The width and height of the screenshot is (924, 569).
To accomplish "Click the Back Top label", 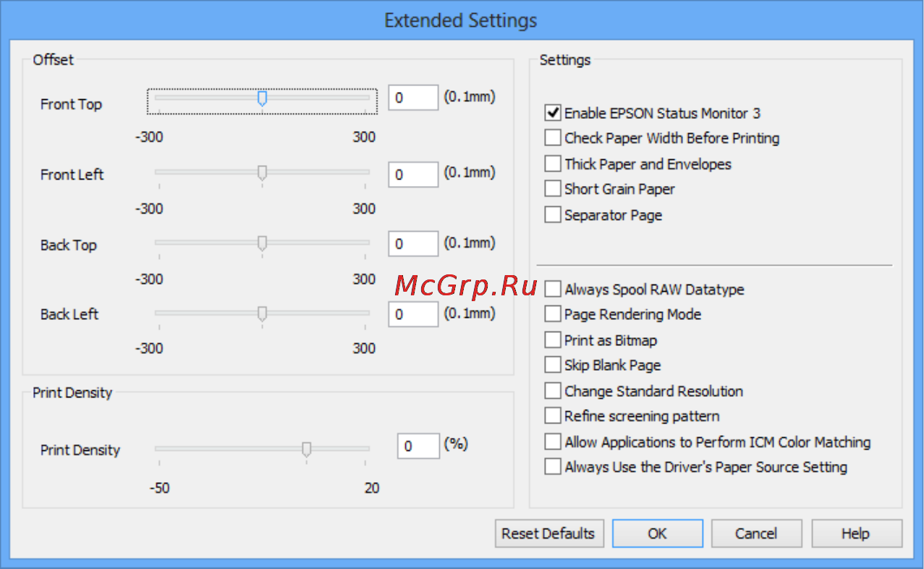I will tap(68, 245).
